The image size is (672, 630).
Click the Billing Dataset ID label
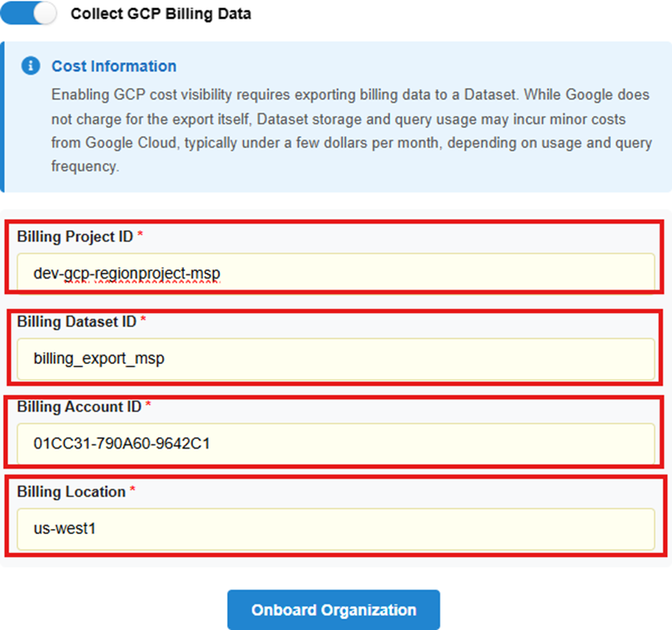tap(77, 322)
